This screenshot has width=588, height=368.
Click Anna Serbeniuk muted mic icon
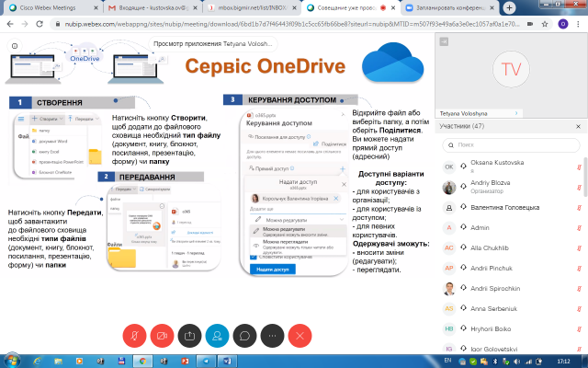pos(579,309)
